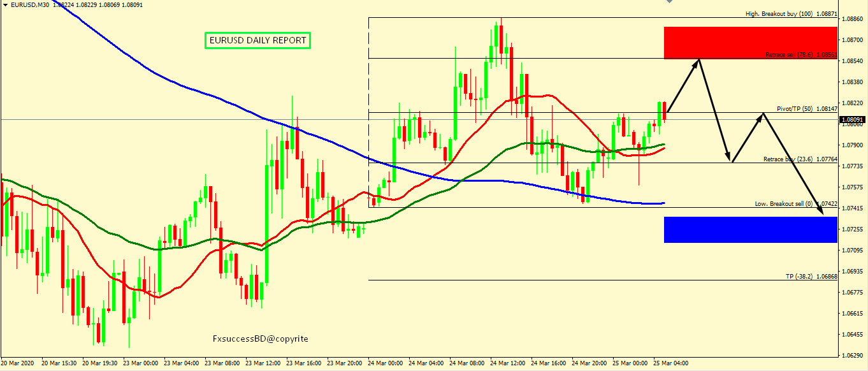The height and width of the screenshot is (371, 868).
Task: Click the 25 Mar 04:00 time axis label
Action: [672, 363]
